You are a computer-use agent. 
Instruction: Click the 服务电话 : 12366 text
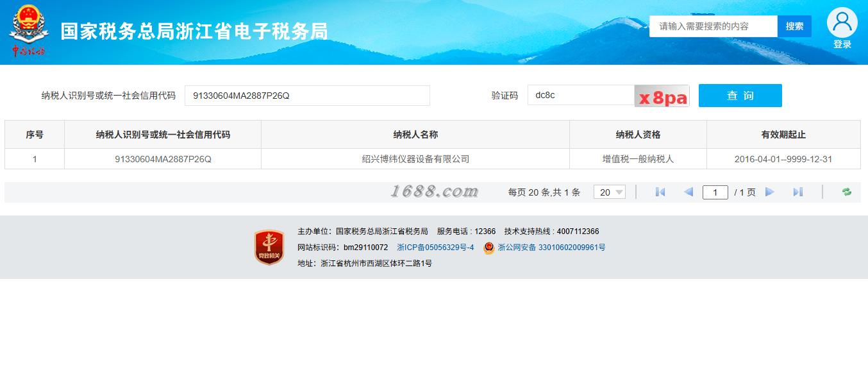(x=466, y=232)
